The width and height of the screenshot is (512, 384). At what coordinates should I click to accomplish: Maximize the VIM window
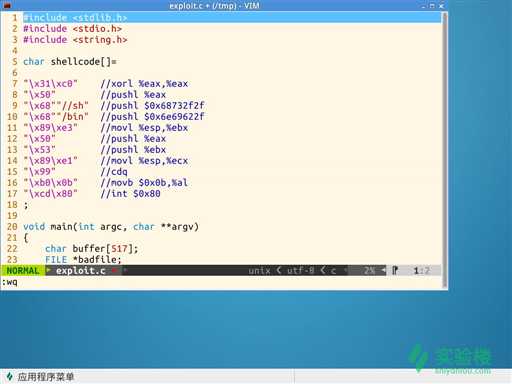[432, 6]
